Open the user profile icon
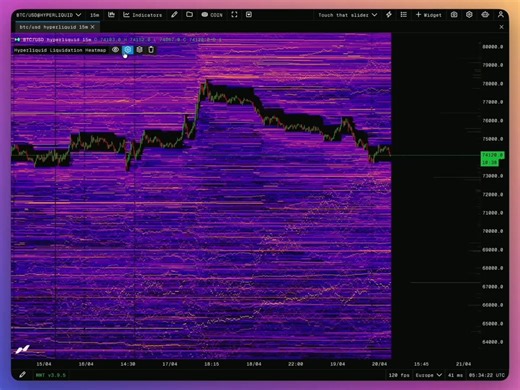Image resolution: width=520 pixels, height=390 pixels. 501,15
